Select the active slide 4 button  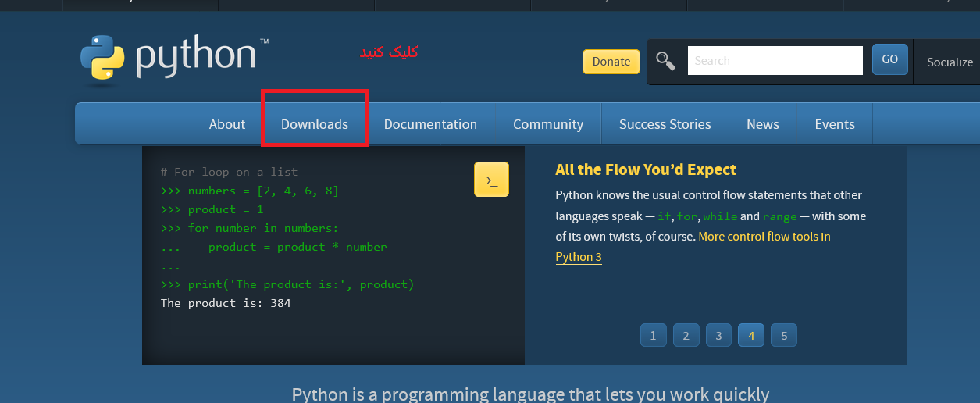coord(751,336)
